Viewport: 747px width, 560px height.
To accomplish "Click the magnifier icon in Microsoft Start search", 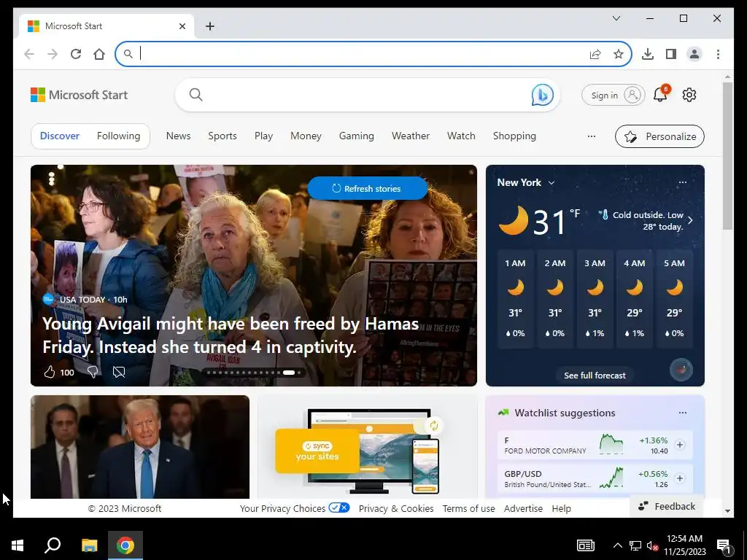I will [196, 95].
